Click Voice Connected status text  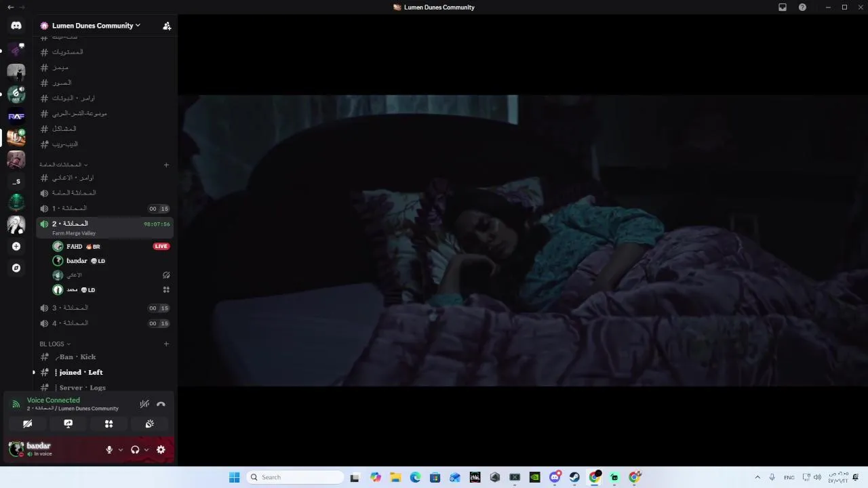tap(54, 400)
